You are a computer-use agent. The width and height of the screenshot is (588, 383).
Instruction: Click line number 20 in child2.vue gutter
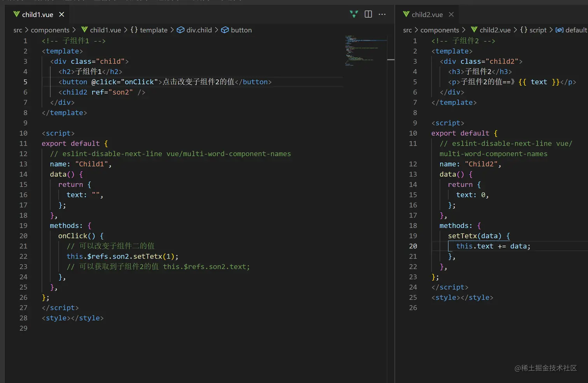click(413, 246)
